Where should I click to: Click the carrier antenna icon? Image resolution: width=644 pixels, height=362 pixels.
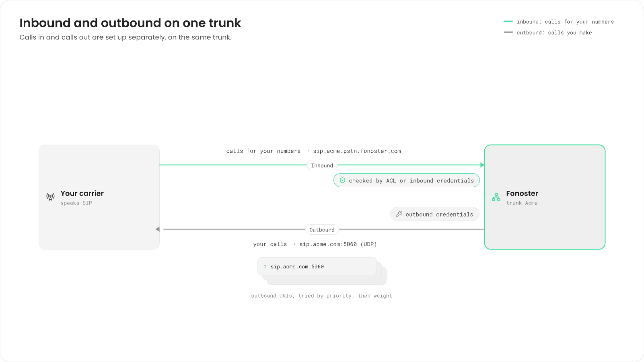[50, 197]
